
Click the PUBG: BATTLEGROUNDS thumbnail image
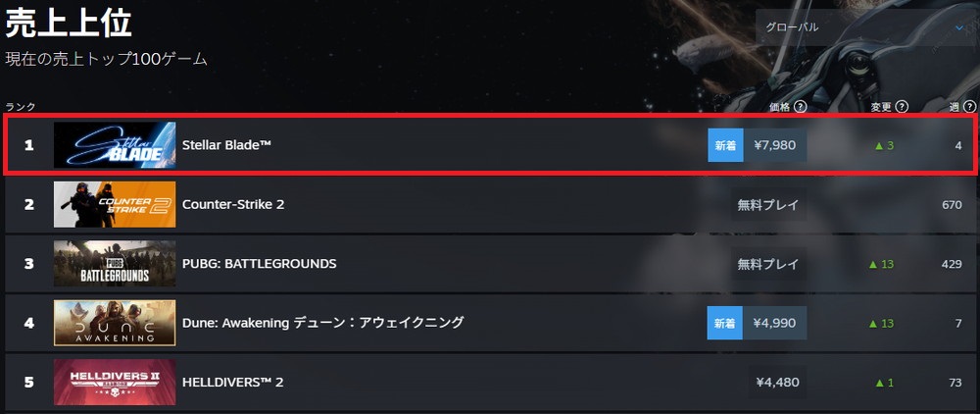click(115, 263)
